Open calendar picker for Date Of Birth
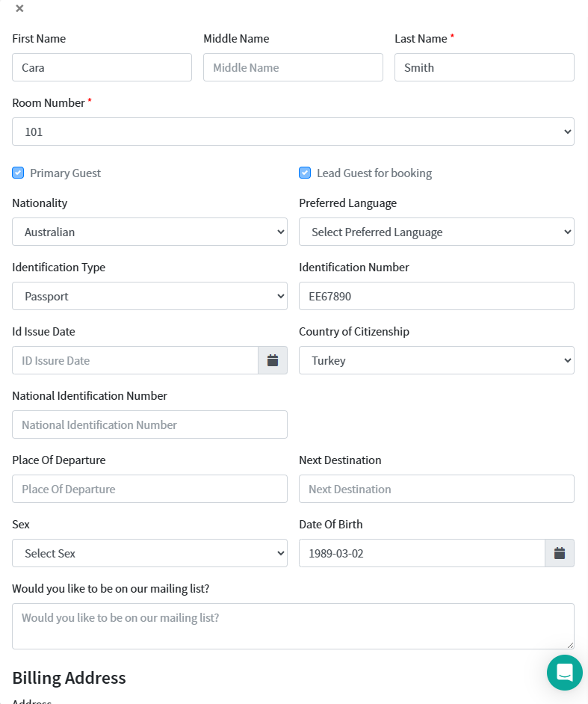The height and width of the screenshot is (704, 588). (x=560, y=553)
